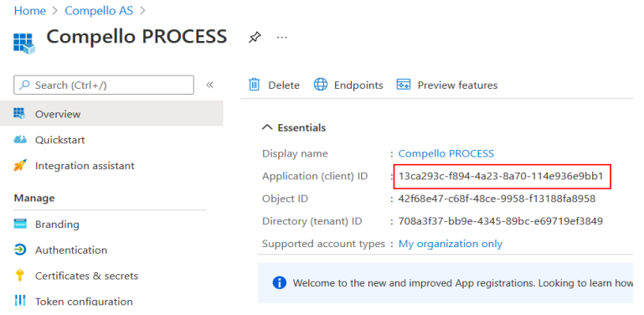Click the My organization only link
Screen dimensions: 644x315
coord(451,244)
